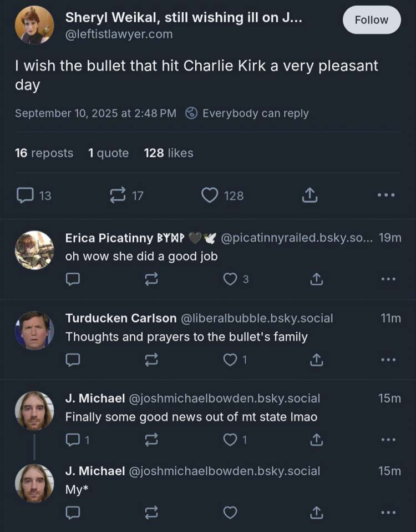Share J. Michael's 'My*' reply
416x532 pixels.
coord(317,512)
